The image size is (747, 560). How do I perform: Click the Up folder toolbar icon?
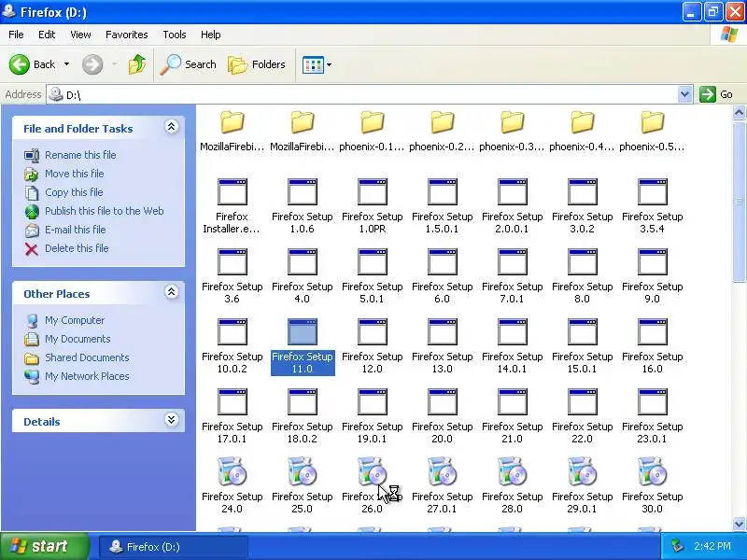[137, 64]
